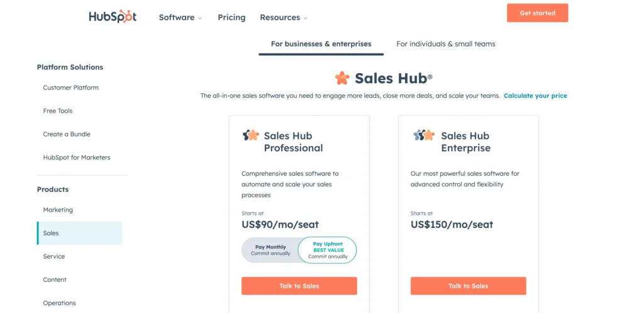
Task: Open Customer Platform in the sidebar
Action: 70,88
